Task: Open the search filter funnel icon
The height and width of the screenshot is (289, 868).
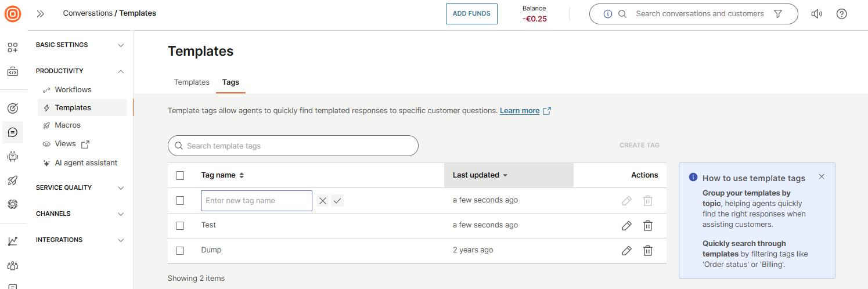Action: click(778, 14)
